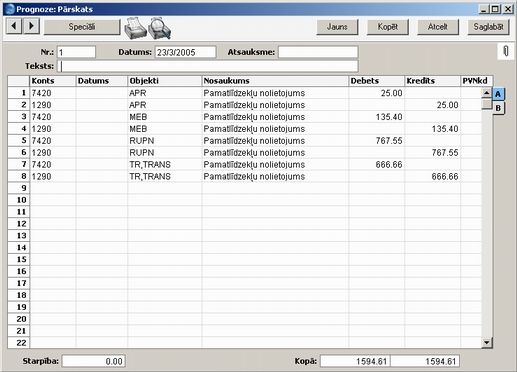Screen dimensions: 517x372
Task: Open attachments paperclip icon
Action: click(x=506, y=51)
